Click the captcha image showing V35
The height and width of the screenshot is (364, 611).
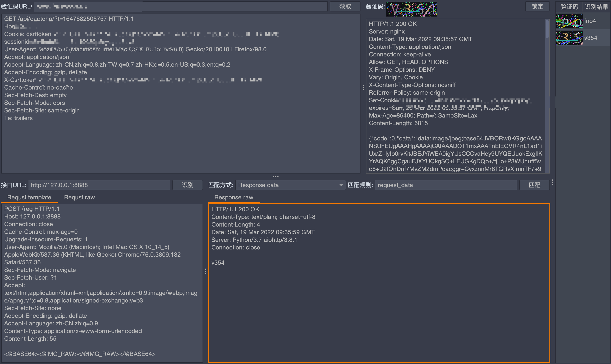click(412, 9)
